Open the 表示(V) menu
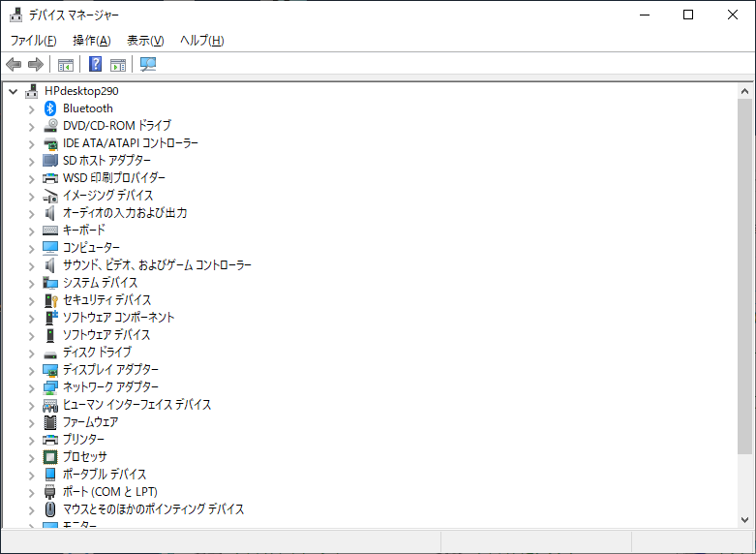 pos(145,41)
